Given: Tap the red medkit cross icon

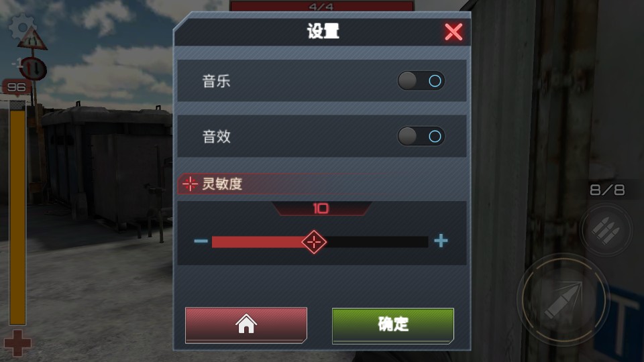Looking at the screenshot, I should click(x=17, y=343).
